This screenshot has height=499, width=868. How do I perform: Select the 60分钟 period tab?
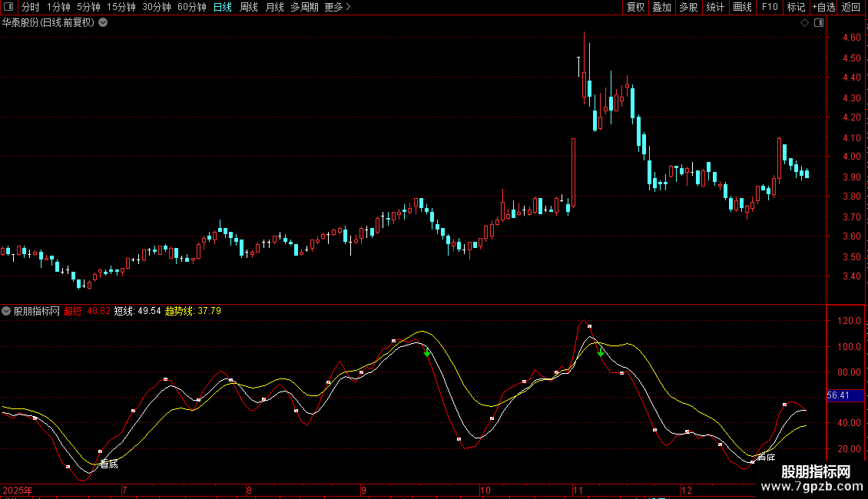coord(192,7)
